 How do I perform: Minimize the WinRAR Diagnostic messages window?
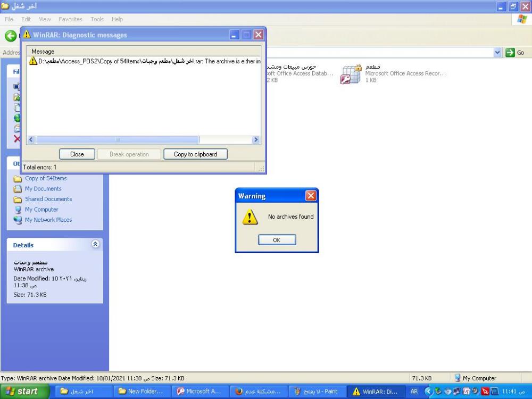(234, 35)
